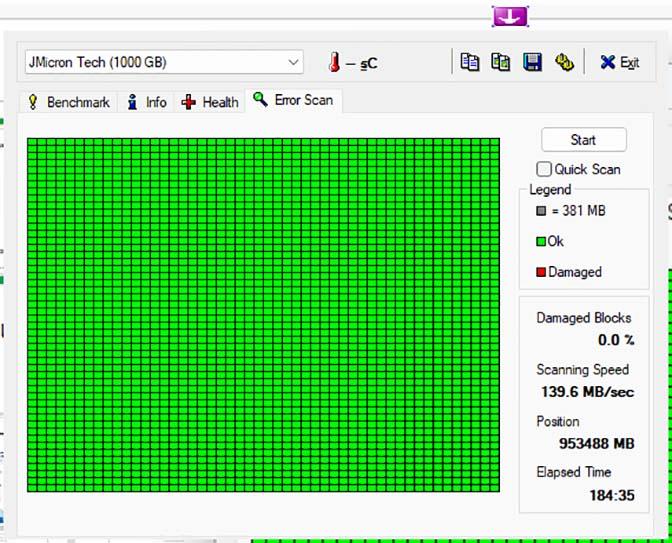The width and height of the screenshot is (672, 543).
Task: Click the green Ok legend swatch
Action: point(541,242)
